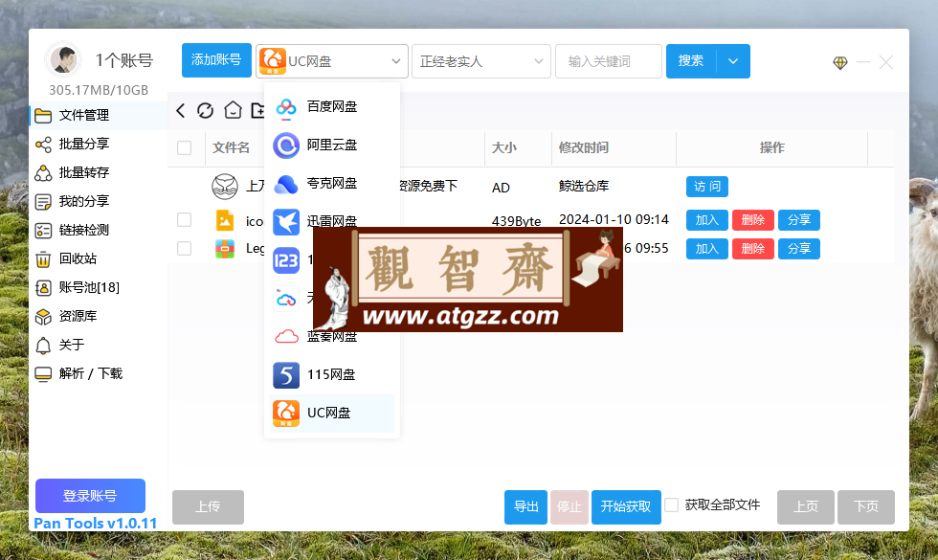Click the 上传 button

pyautogui.click(x=209, y=507)
